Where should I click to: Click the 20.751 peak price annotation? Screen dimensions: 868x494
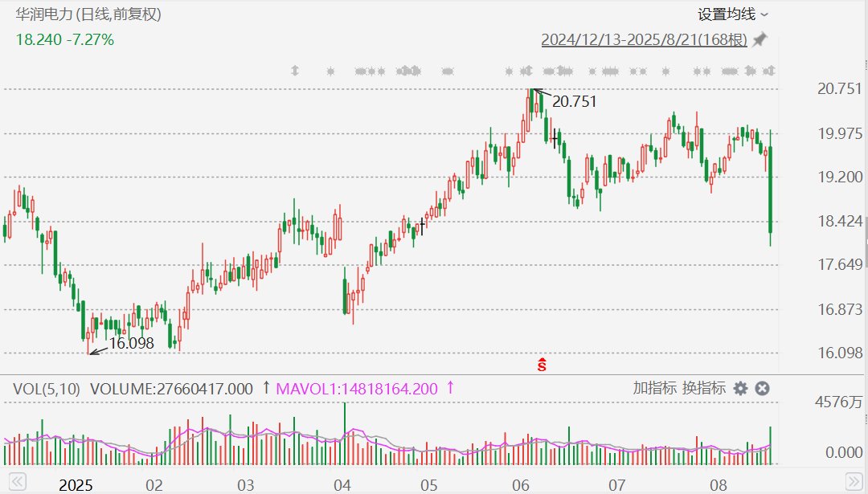[x=574, y=101]
